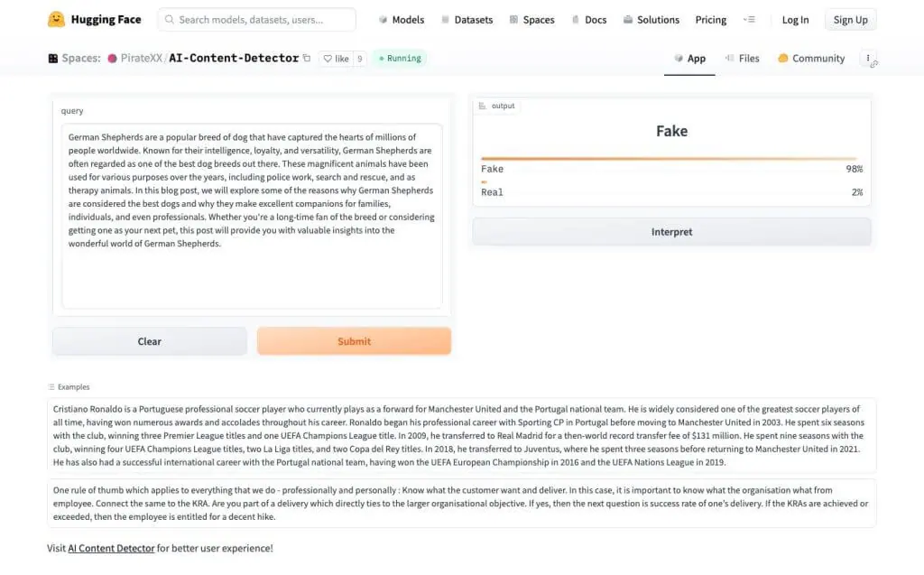Select the App tab

[x=689, y=59]
